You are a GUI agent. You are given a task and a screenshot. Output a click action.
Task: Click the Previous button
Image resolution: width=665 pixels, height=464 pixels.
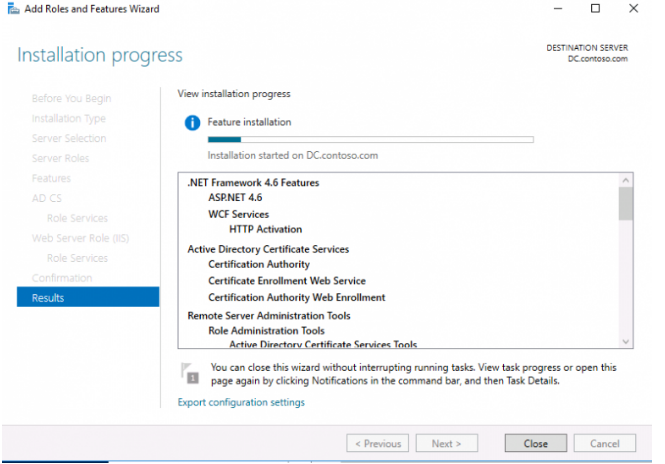[x=377, y=443]
